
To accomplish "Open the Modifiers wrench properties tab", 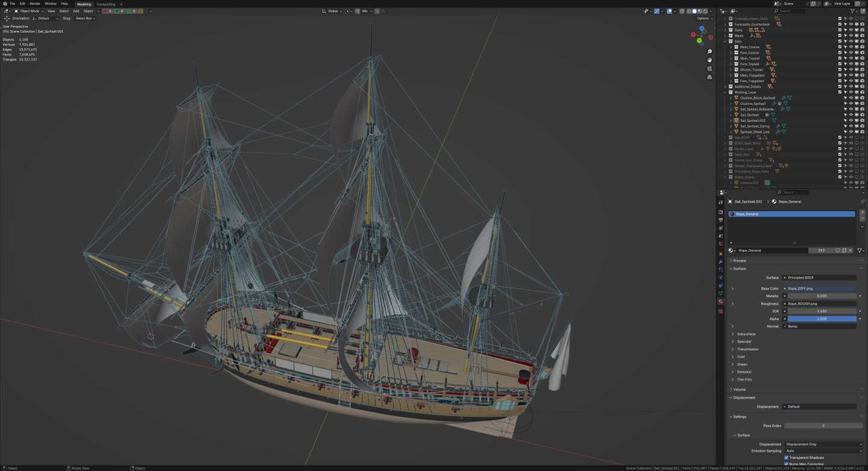I will pos(720,262).
